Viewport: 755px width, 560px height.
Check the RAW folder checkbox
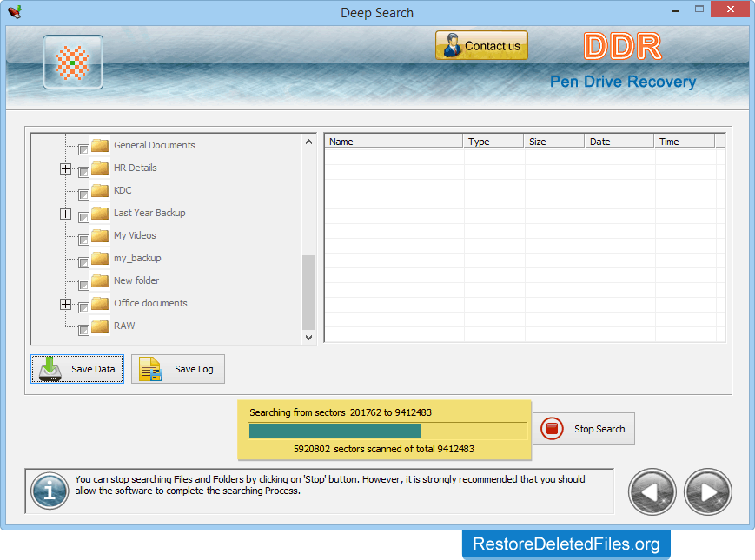pyautogui.click(x=83, y=330)
